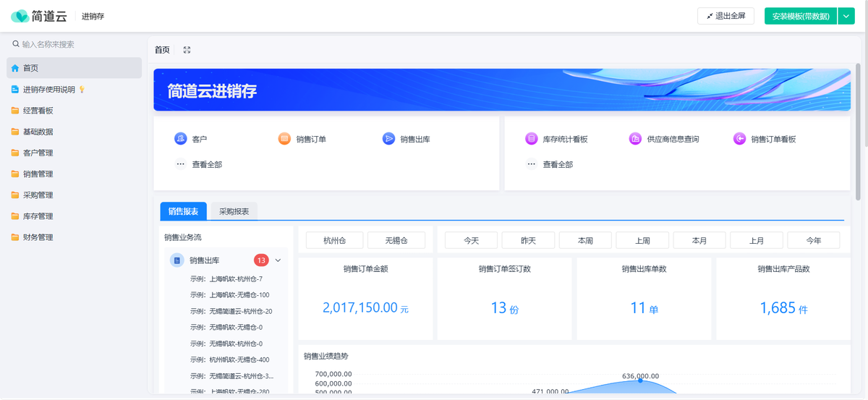Click the sidebar search input field

click(75, 44)
